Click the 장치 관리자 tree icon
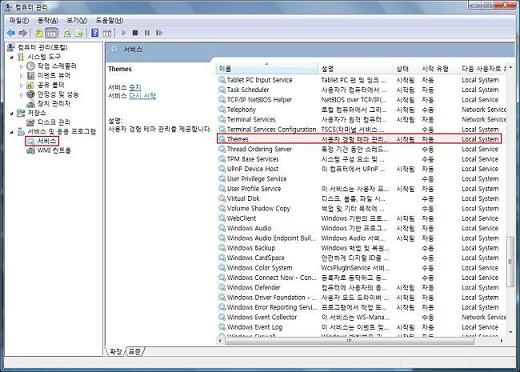The width and height of the screenshot is (520, 372). (x=31, y=103)
